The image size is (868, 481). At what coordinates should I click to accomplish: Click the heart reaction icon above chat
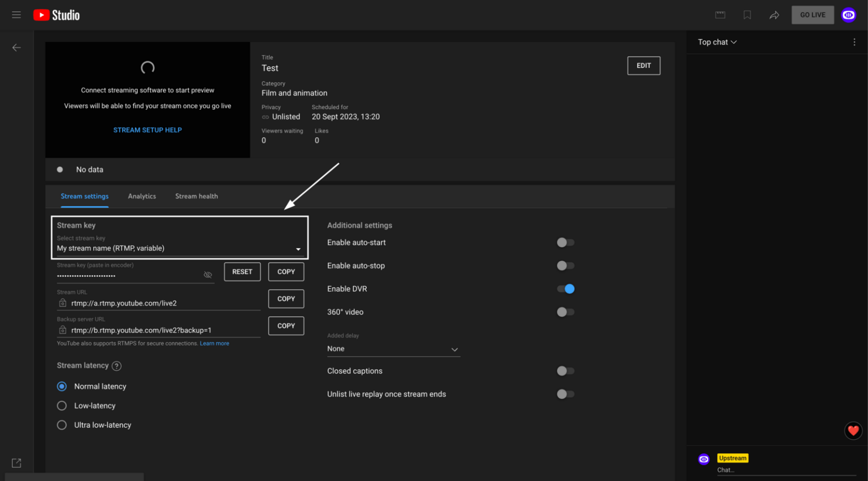click(x=853, y=431)
